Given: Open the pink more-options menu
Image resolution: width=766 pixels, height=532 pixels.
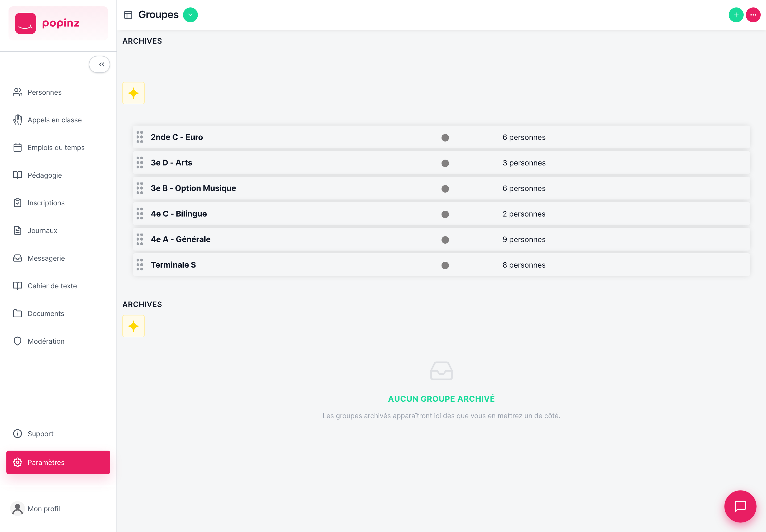Looking at the screenshot, I should pos(753,15).
